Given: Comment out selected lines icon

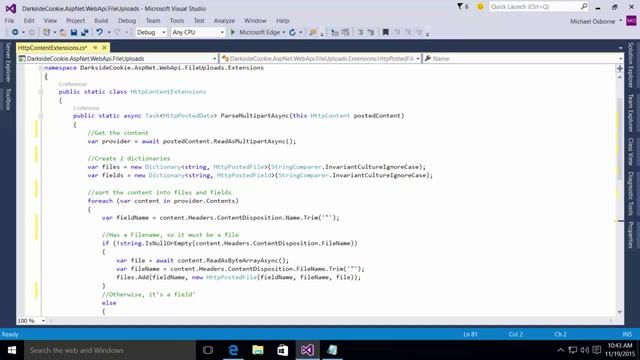Looking at the screenshot, I should [x=335, y=32].
